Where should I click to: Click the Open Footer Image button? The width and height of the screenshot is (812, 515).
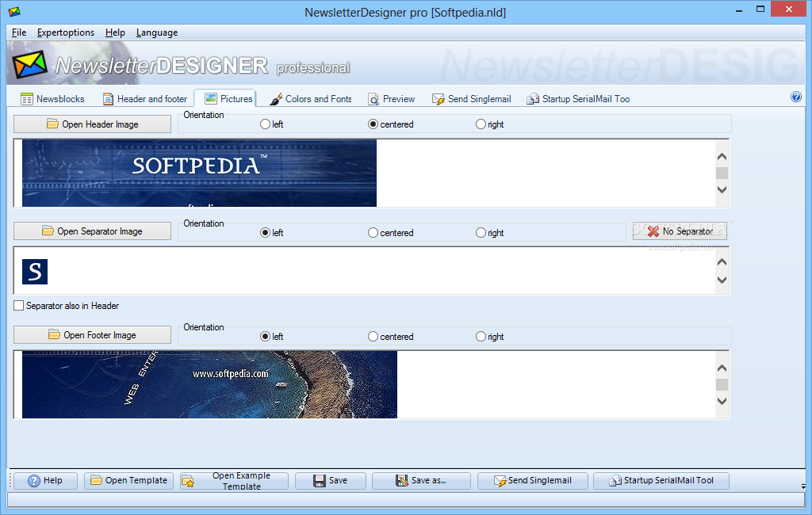click(x=92, y=335)
